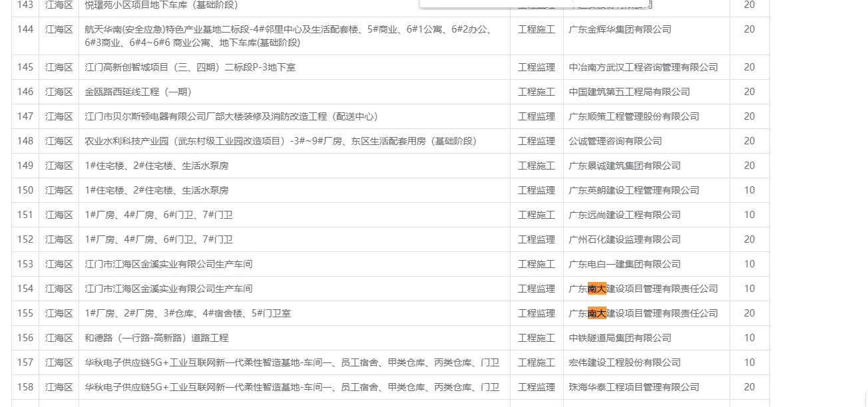Click 中国建筑第五工程局有限公司 company cell

[x=629, y=92]
